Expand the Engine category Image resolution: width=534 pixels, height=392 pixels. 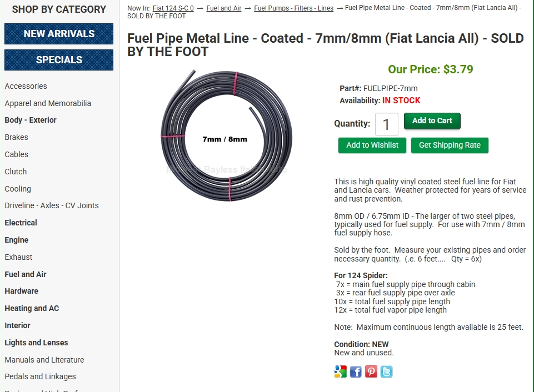coord(16,240)
